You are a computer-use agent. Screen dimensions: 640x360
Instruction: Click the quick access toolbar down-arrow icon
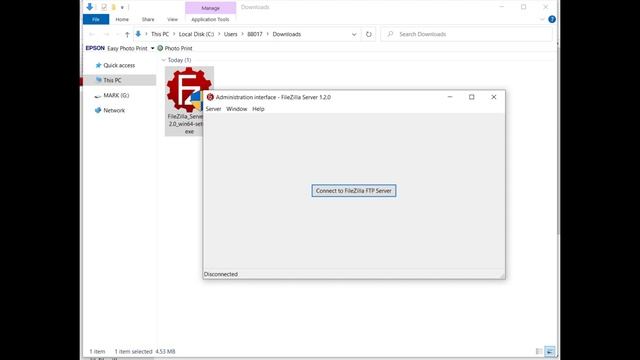coord(90,7)
